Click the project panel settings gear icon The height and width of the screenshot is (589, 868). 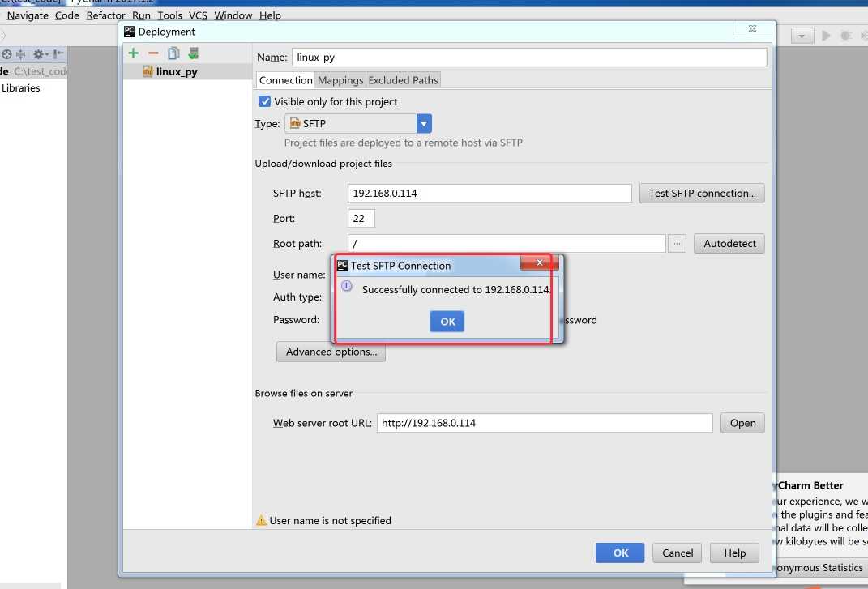coord(40,54)
